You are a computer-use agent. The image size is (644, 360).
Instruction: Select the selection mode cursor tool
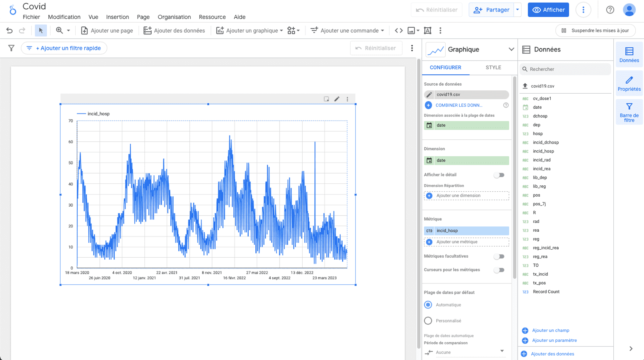(41, 31)
